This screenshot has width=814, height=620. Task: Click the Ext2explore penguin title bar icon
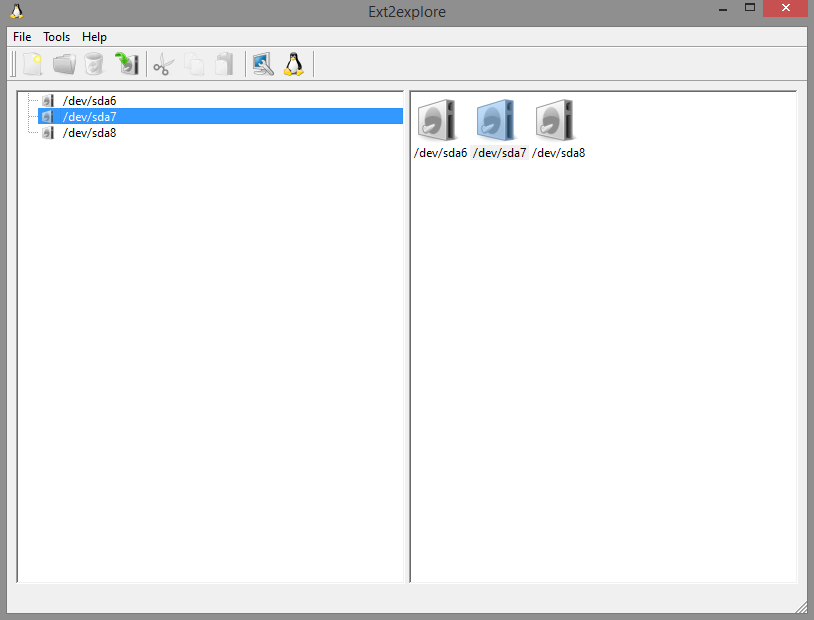(x=17, y=11)
